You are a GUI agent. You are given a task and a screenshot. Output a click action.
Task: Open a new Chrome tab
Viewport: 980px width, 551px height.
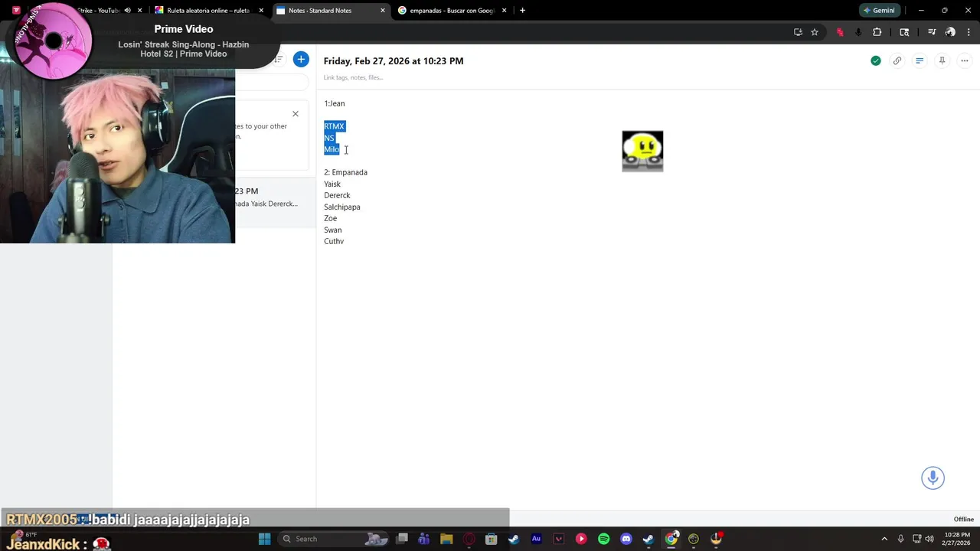click(x=522, y=11)
